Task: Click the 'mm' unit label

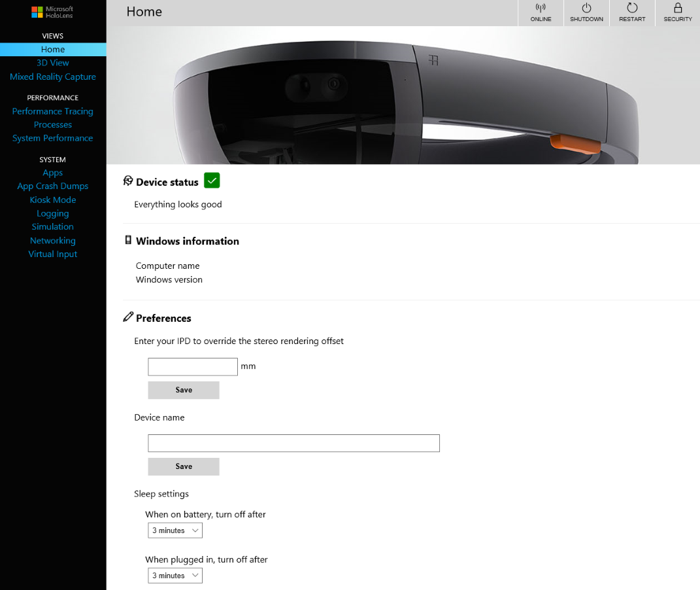Action: point(248,366)
